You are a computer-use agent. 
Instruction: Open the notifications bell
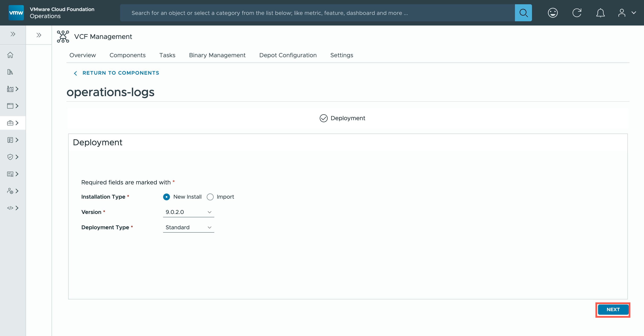click(x=600, y=13)
